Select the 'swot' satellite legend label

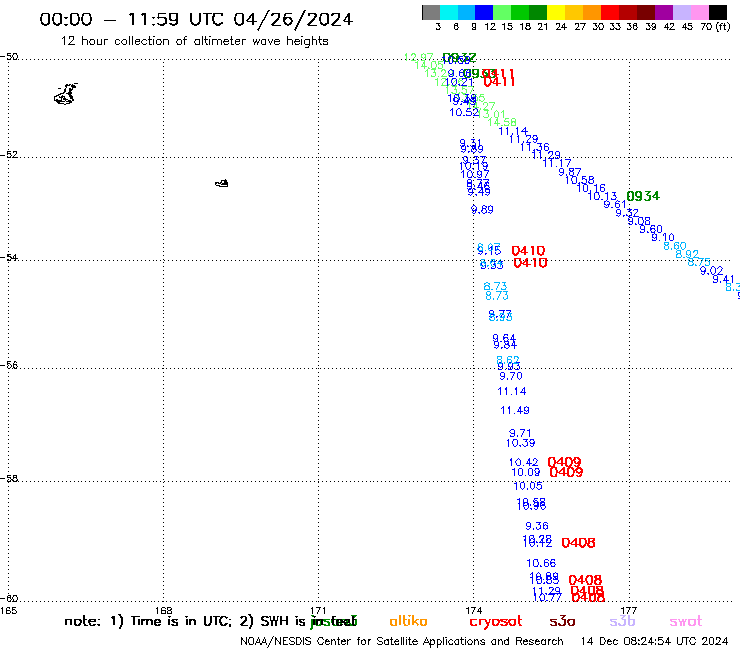pos(686,621)
